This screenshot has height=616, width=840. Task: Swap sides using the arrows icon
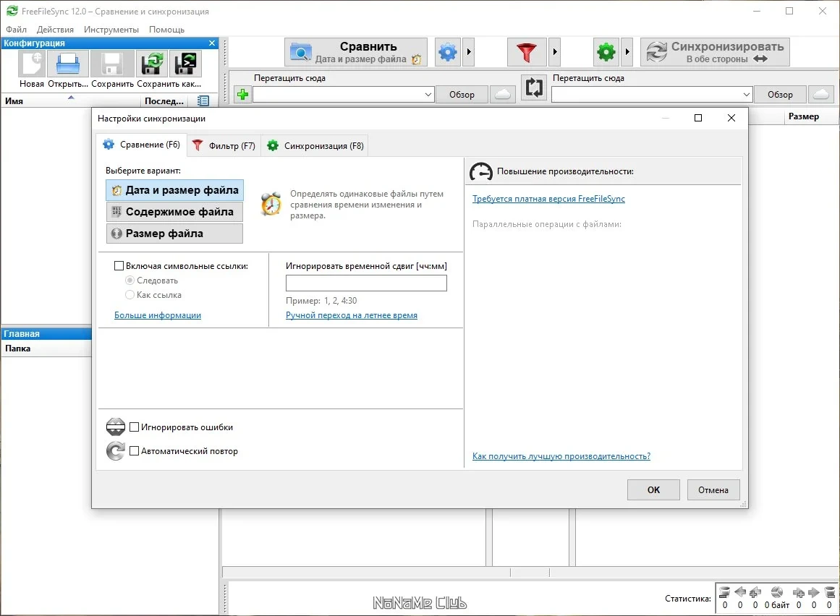click(x=533, y=87)
